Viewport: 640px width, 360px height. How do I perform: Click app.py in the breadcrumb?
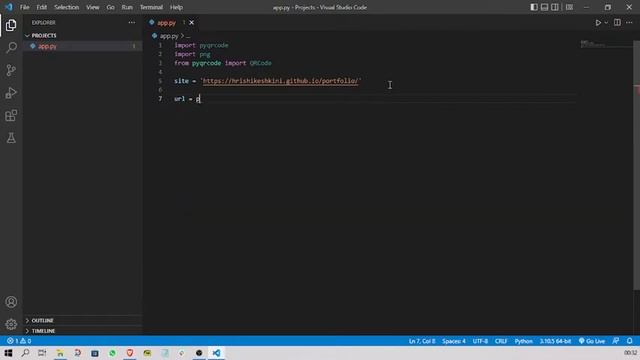(x=169, y=36)
